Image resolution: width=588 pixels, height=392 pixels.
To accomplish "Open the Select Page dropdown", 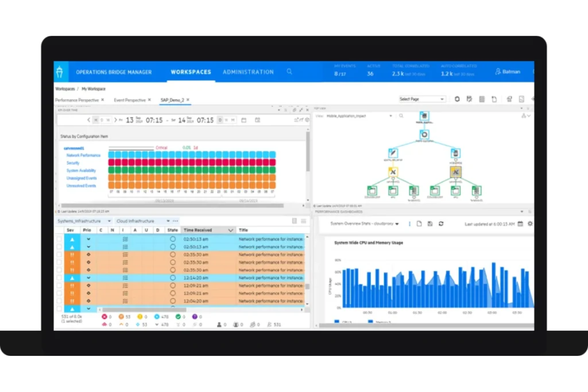I will pos(422,99).
